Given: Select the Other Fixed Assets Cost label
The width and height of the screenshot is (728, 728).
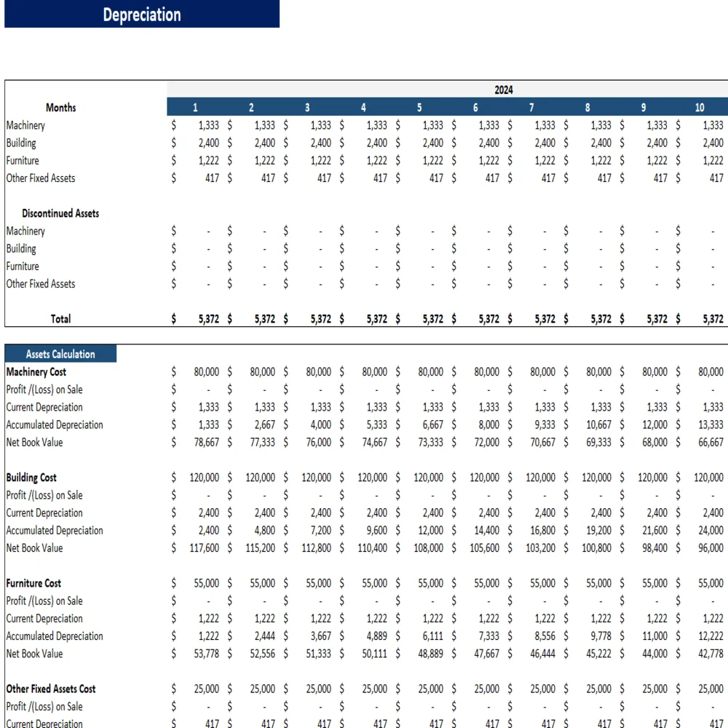Looking at the screenshot, I should pos(51,689).
